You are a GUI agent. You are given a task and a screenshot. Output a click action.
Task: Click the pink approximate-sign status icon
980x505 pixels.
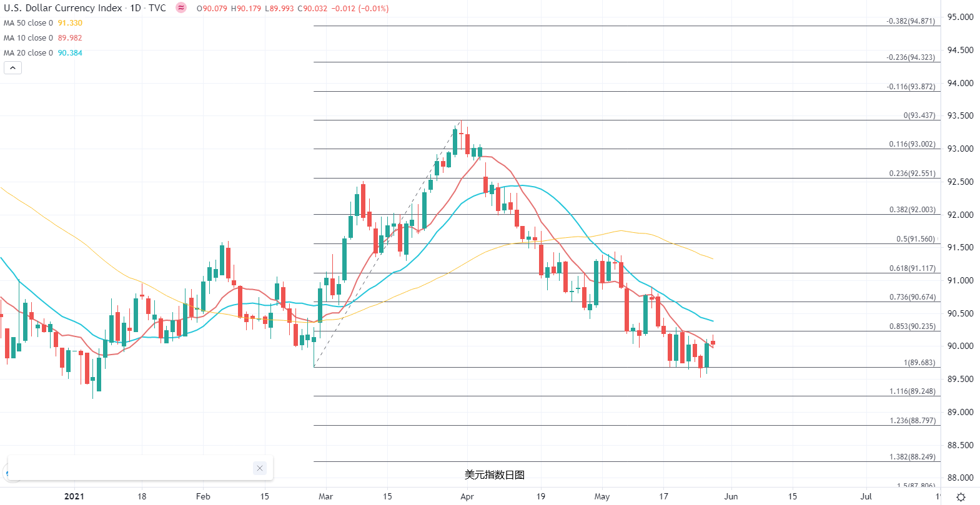(181, 8)
